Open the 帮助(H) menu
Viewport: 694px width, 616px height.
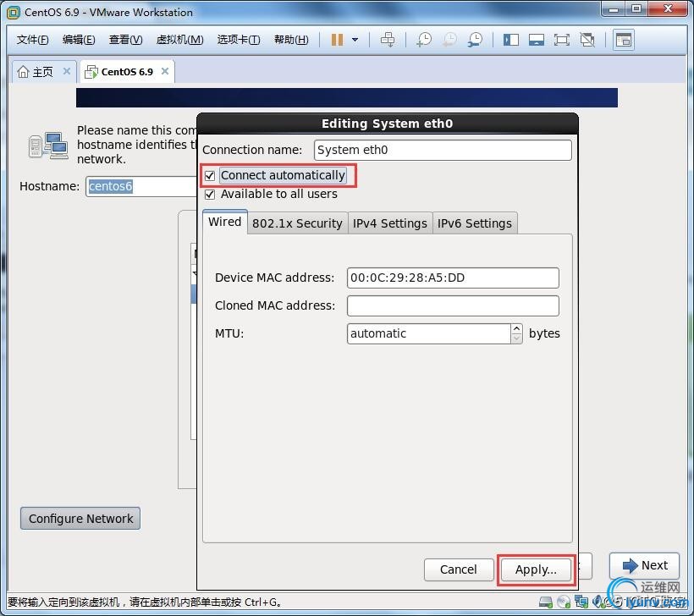291,40
